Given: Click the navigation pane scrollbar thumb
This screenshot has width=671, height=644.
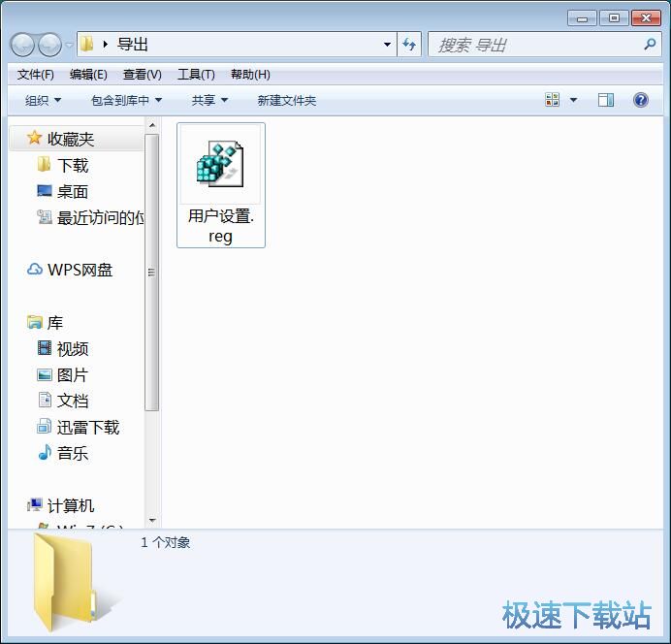Looking at the screenshot, I should tap(152, 273).
